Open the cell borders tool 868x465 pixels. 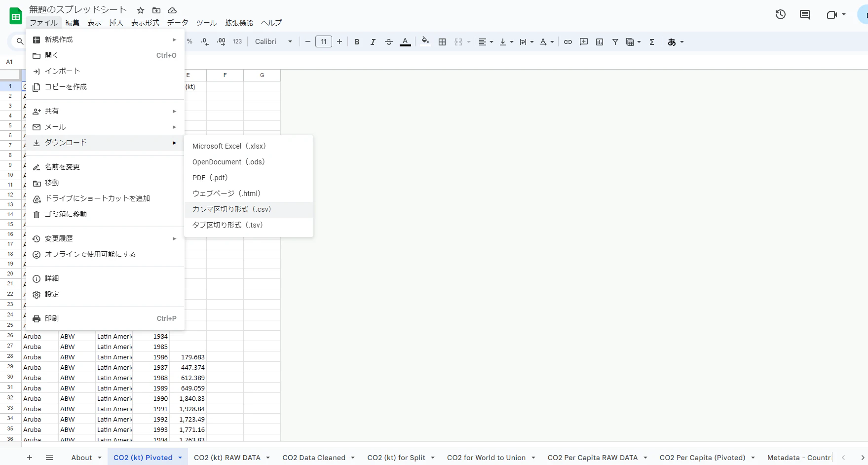(x=442, y=42)
